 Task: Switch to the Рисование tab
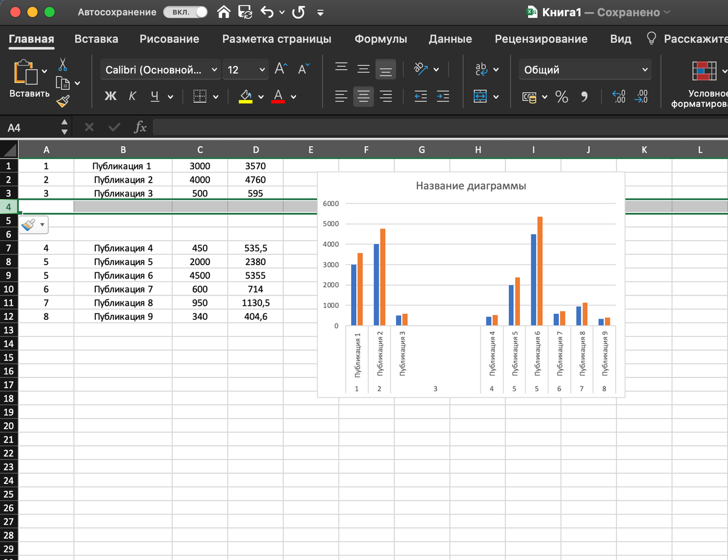(169, 39)
